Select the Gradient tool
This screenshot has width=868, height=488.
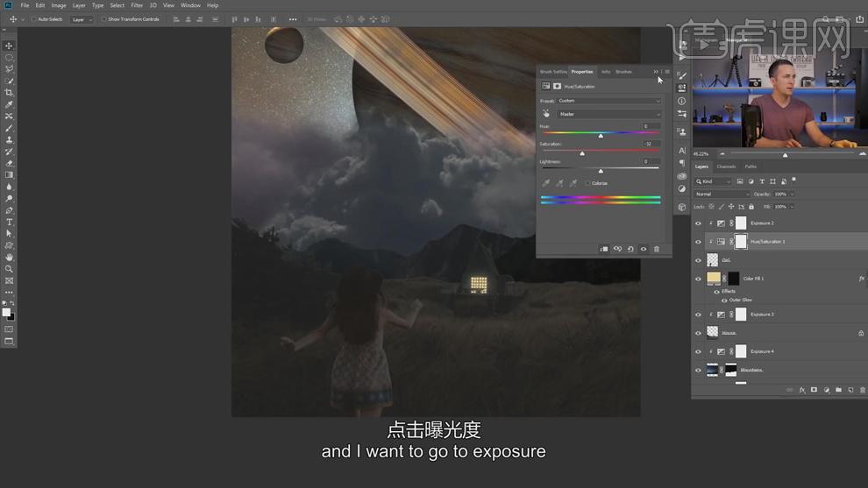[x=9, y=175]
